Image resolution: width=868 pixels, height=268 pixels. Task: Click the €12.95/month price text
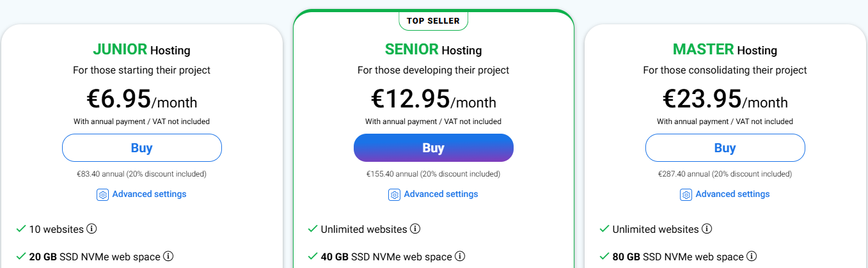coord(433,100)
